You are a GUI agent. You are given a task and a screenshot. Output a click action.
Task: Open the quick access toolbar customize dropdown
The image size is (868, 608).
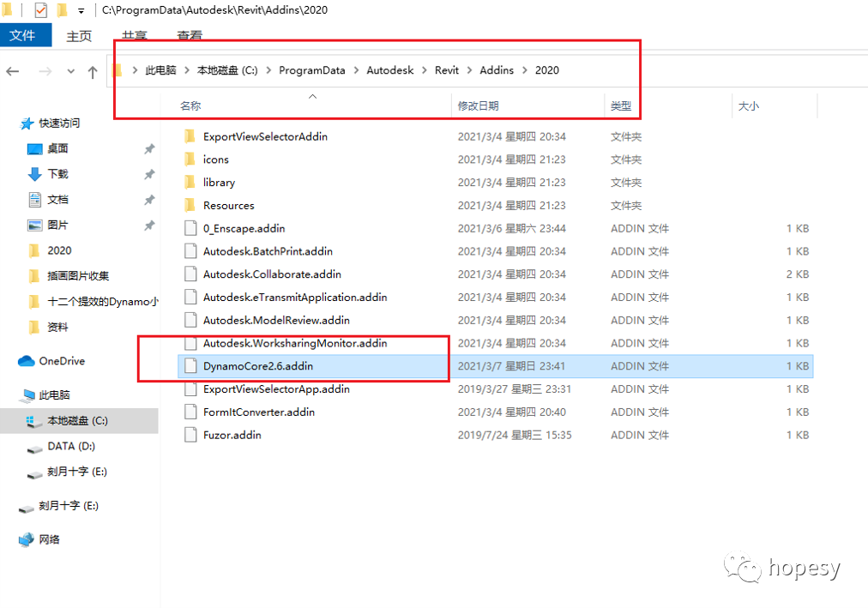81,10
